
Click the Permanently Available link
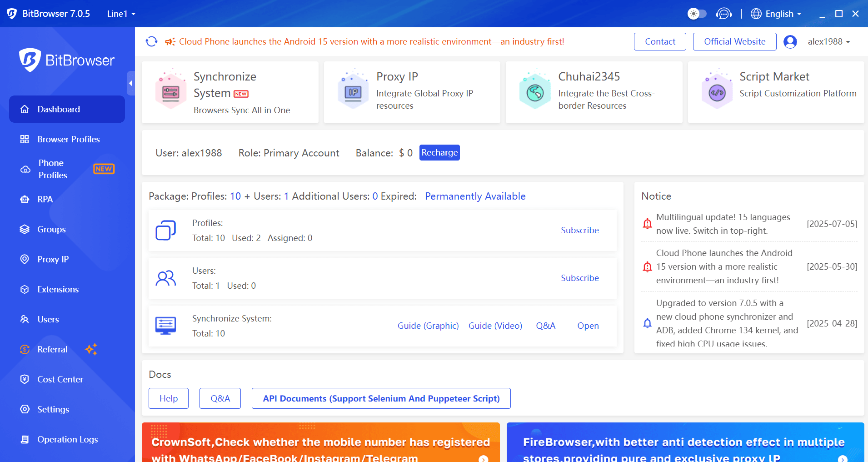tap(475, 196)
